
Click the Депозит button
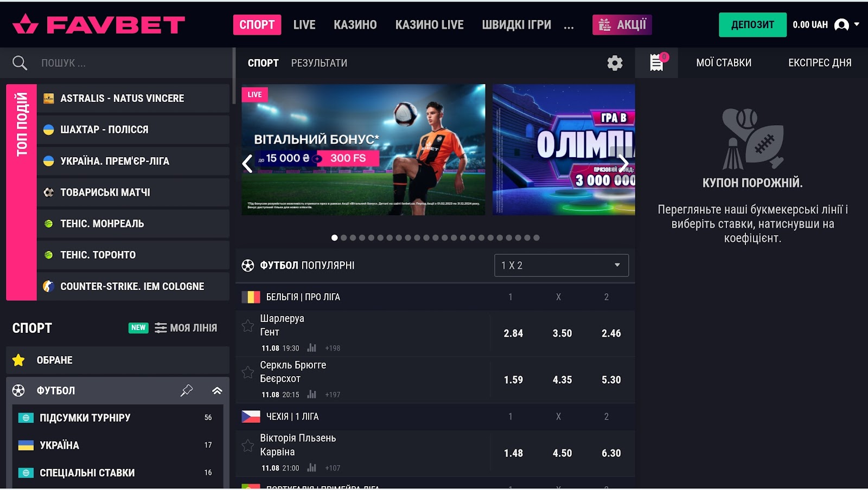click(752, 24)
